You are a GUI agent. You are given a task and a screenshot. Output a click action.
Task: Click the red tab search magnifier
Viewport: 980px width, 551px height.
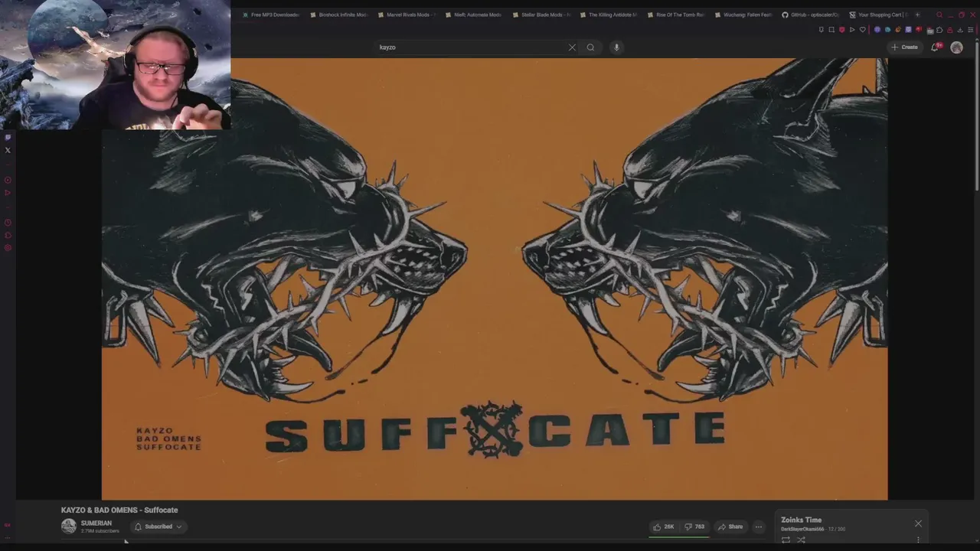(x=939, y=15)
